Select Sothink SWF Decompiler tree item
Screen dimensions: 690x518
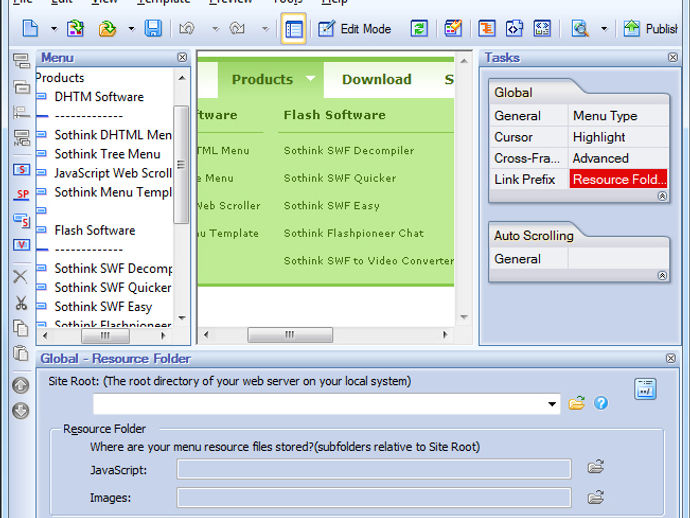point(113,268)
